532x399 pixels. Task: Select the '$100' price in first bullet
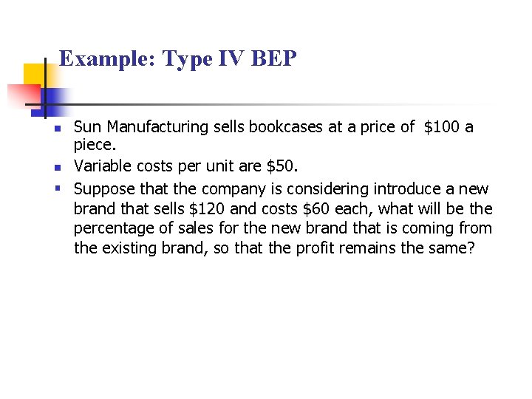441,127
